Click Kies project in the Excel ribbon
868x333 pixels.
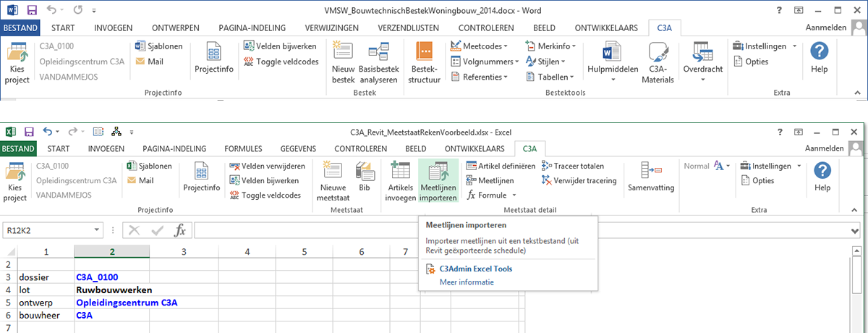(16, 183)
